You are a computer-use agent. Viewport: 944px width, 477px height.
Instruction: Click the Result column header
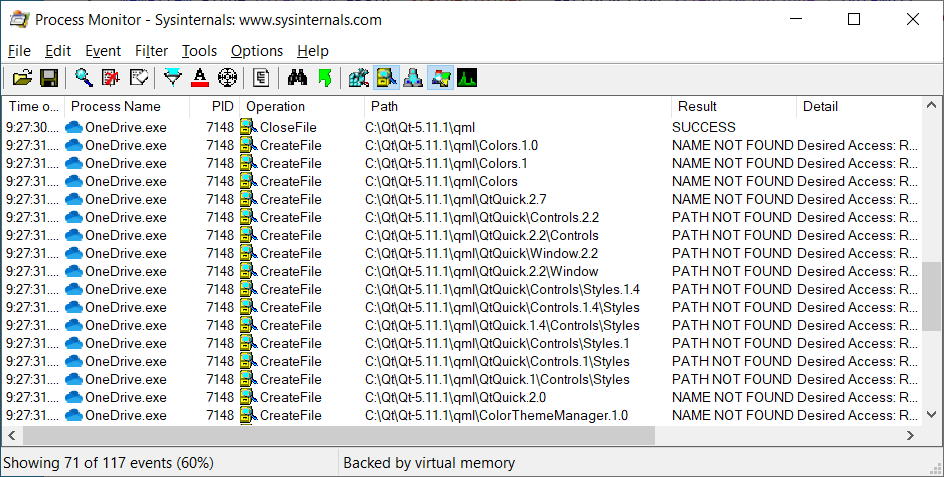734,107
